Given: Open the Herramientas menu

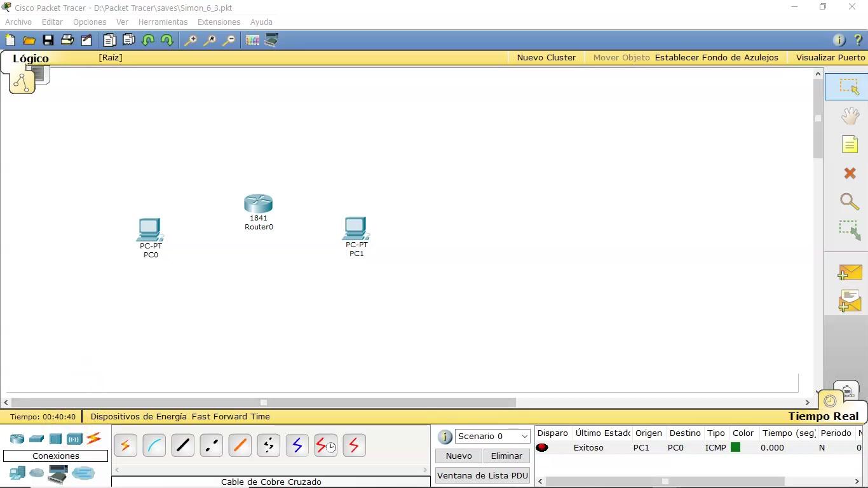Looking at the screenshot, I should (163, 22).
